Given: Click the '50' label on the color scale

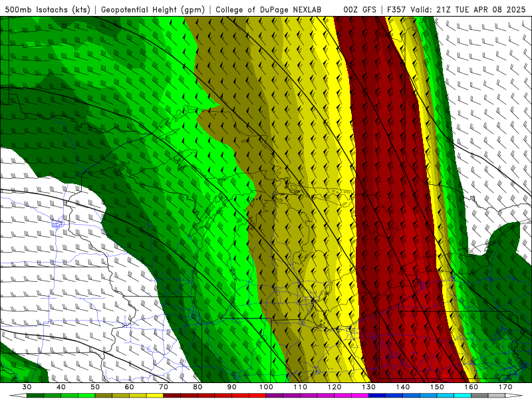Looking at the screenshot, I should point(95,387).
